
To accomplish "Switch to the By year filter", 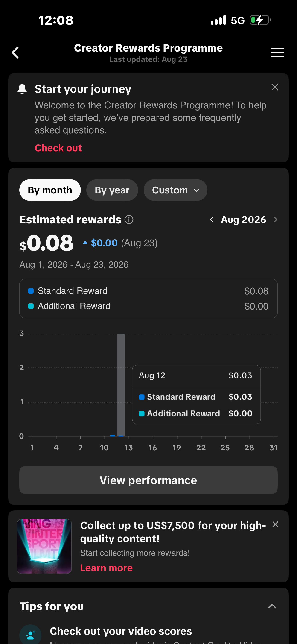I will point(112,190).
